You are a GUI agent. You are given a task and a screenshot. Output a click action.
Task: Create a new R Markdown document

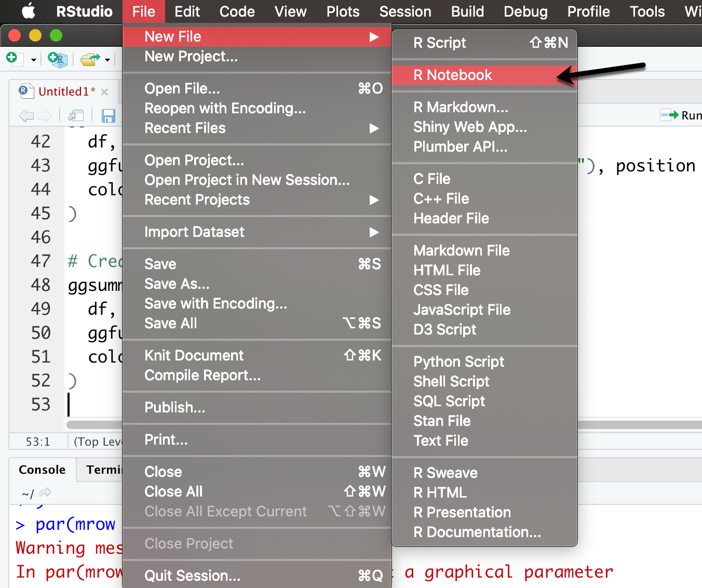[x=484, y=107]
